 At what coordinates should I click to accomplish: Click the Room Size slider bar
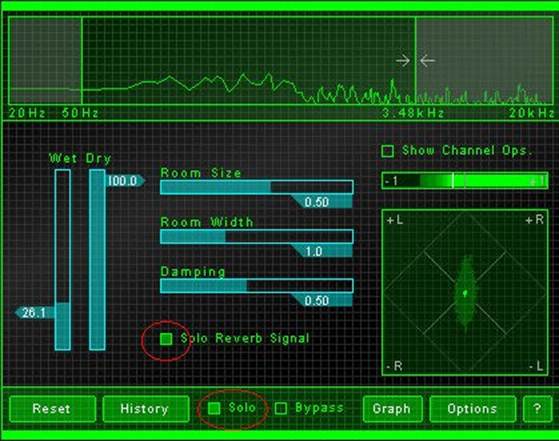[257, 187]
